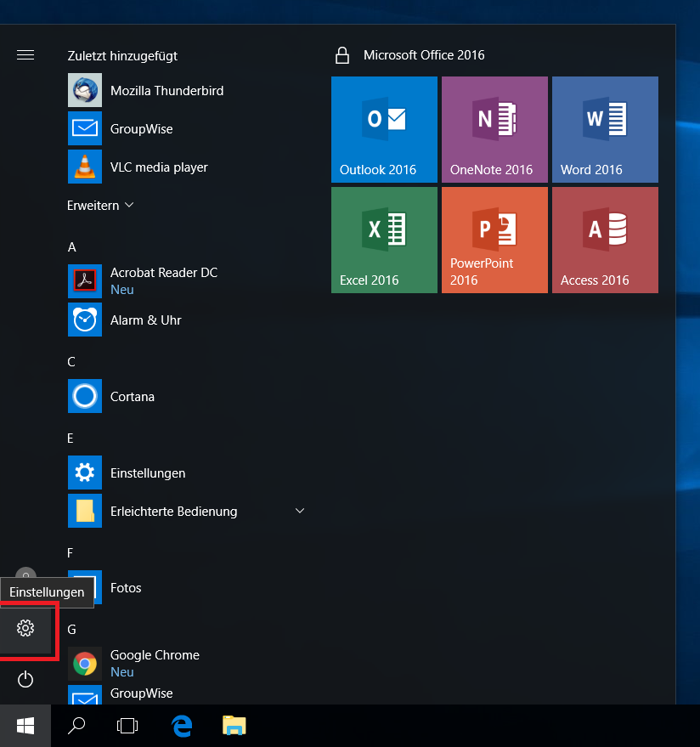Open Cortana from the app list
700x747 pixels.
tap(132, 397)
